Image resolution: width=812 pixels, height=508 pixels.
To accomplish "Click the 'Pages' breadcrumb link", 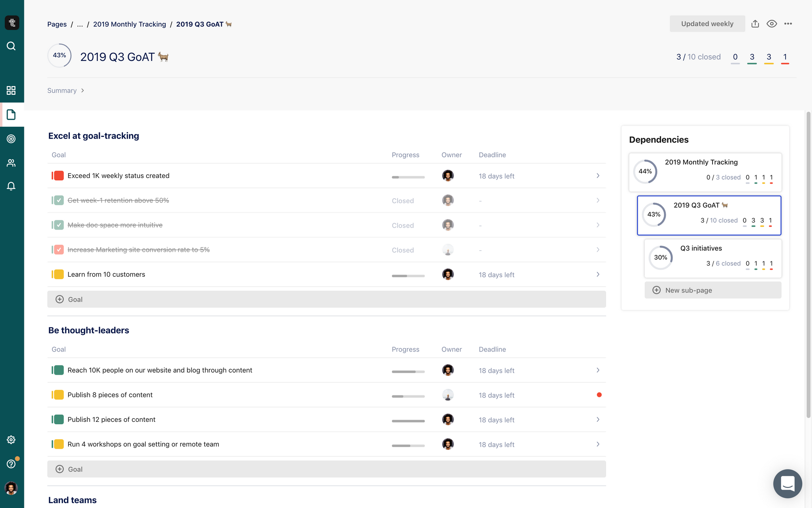I will click(x=57, y=24).
